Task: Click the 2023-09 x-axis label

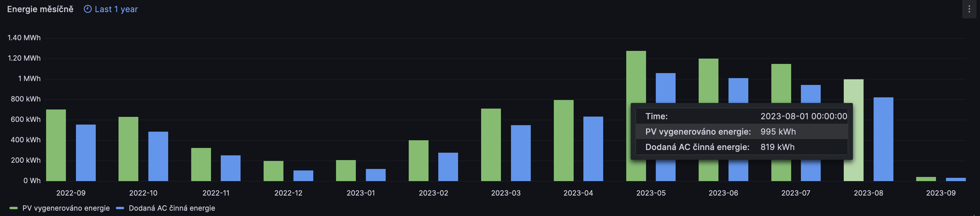Action: point(941,193)
